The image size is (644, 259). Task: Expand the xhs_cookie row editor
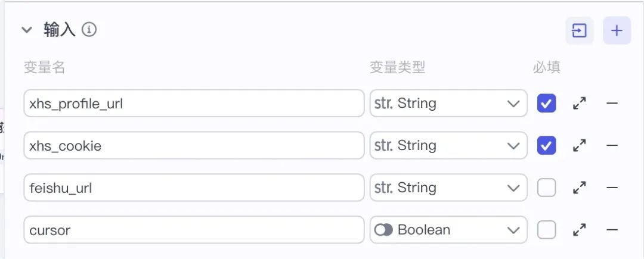(x=579, y=145)
